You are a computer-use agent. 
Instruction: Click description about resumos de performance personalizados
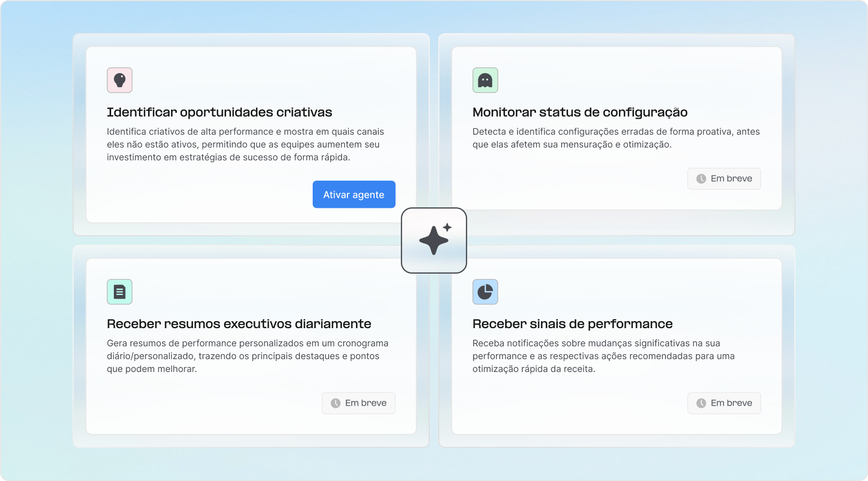click(247, 356)
